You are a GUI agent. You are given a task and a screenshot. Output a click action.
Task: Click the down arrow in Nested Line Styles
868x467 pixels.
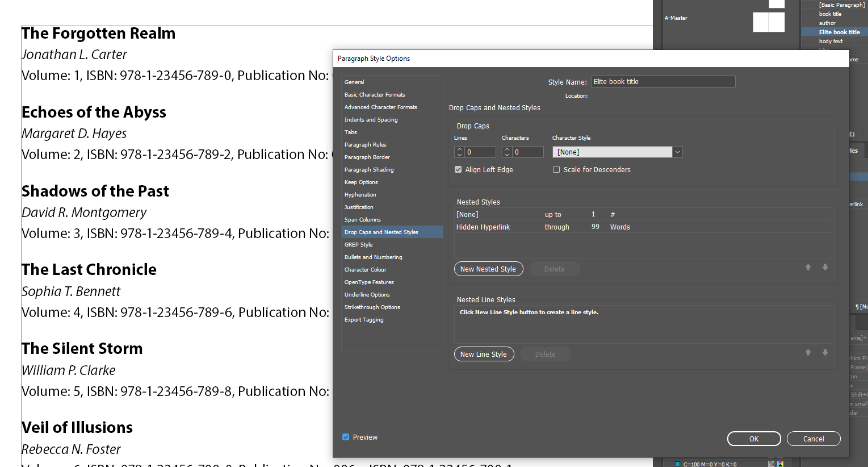click(x=824, y=352)
